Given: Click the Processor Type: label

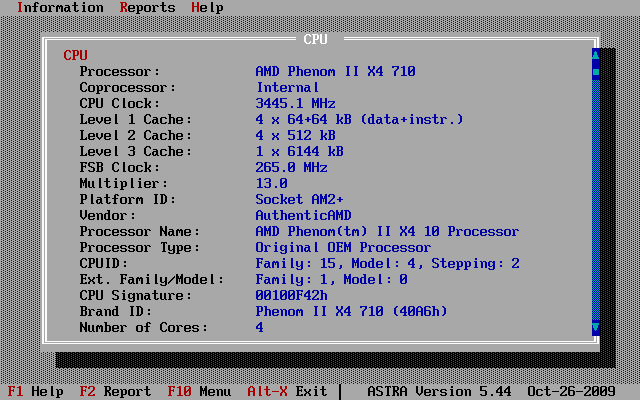Looking at the screenshot, I should click(140, 247).
